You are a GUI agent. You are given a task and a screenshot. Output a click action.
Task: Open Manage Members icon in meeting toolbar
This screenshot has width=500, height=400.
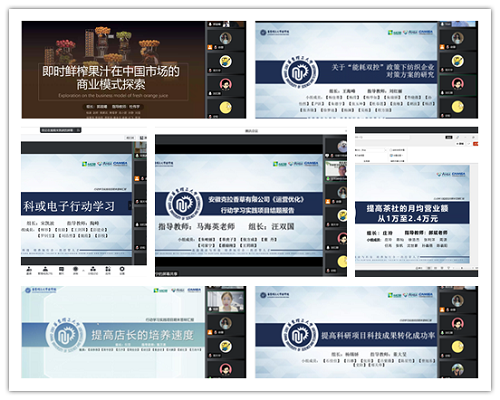(x=45, y=270)
